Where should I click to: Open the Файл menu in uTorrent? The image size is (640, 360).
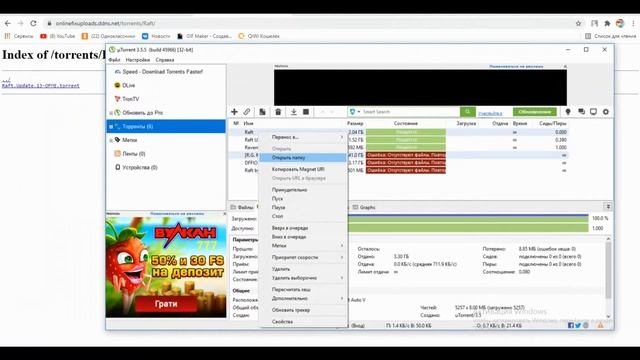(x=114, y=60)
